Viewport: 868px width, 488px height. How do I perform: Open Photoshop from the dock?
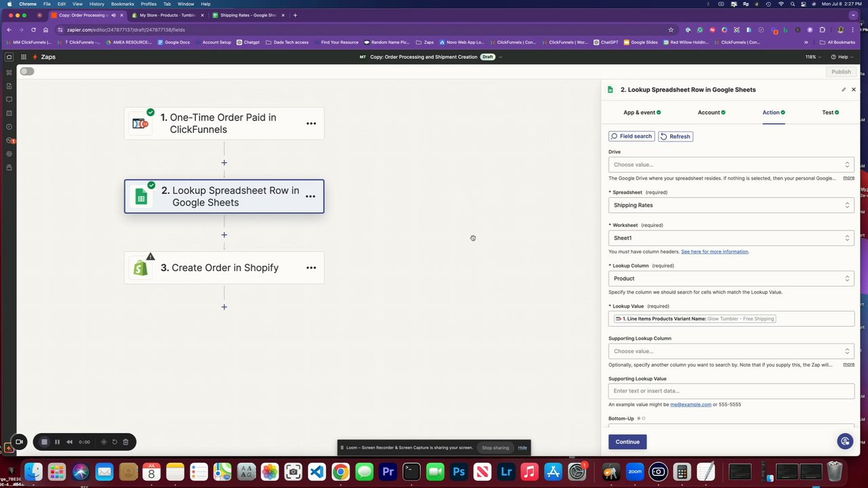(x=459, y=472)
